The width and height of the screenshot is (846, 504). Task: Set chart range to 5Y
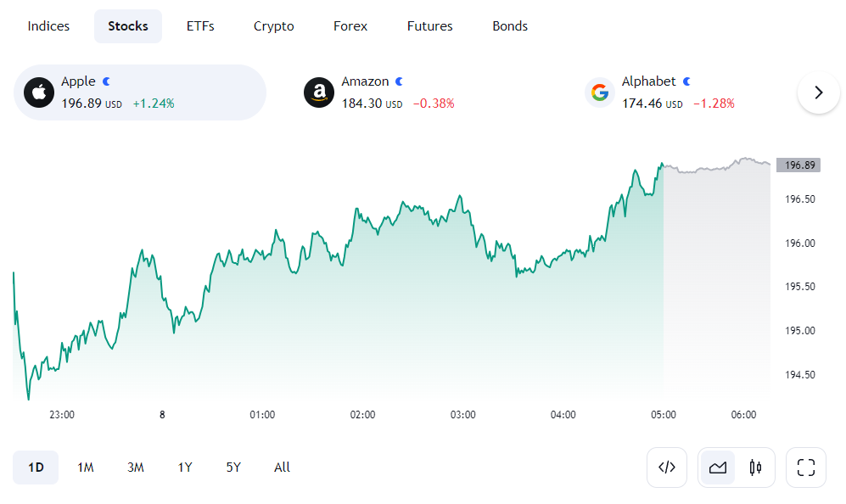[x=233, y=468]
